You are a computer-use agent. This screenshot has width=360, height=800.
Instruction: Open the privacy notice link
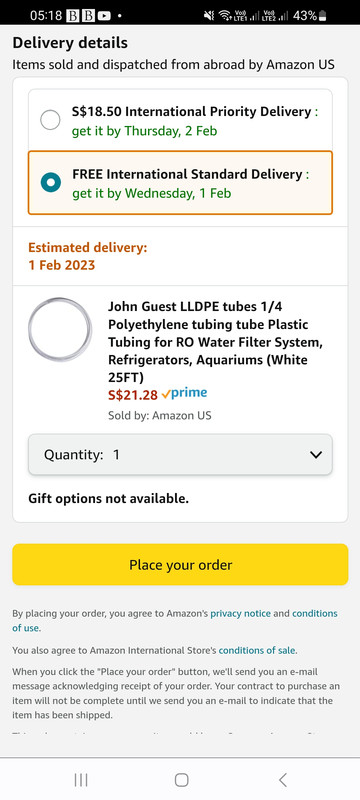point(240,613)
